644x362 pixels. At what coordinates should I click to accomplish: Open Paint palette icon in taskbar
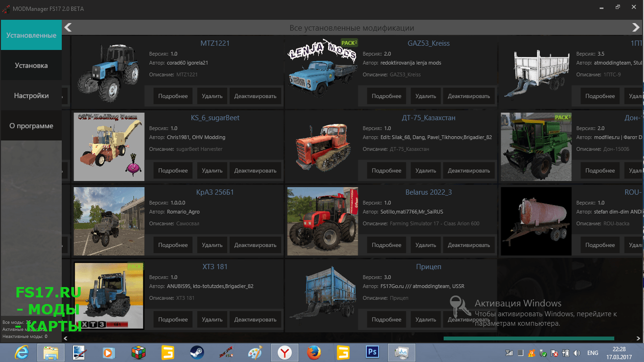(255, 353)
